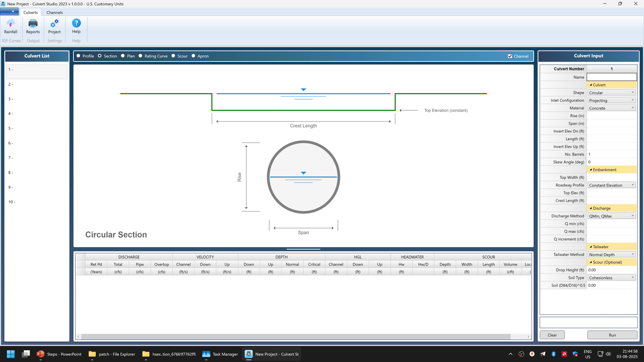Open the volume speaker tray icon
This screenshot has height=362, width=644.
point(608,354)
